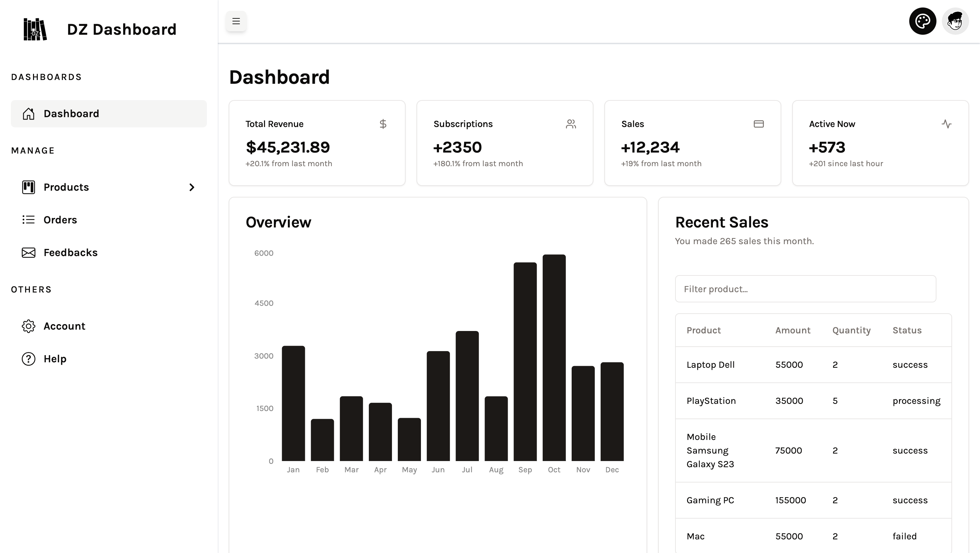Click the Help question mark icon
Image resolution: width=980 pixels, height=553 pixels.
point(29,359)
